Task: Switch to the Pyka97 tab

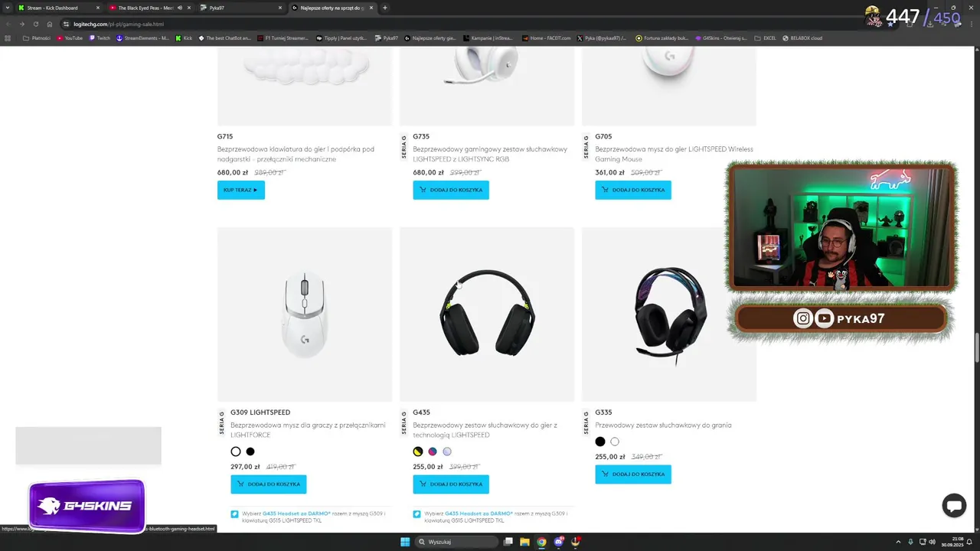Action: coord(241,8)
